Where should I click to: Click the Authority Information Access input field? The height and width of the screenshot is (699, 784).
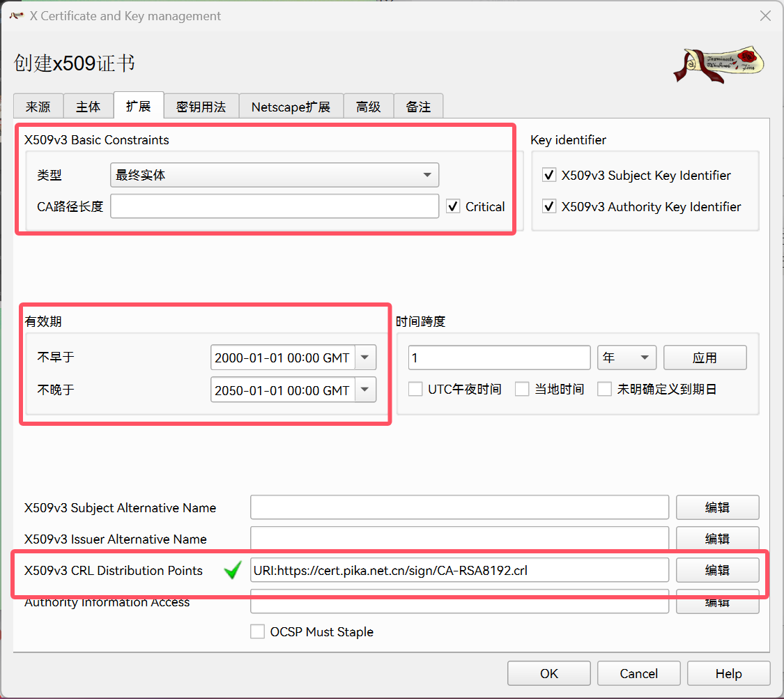[459, 602]
